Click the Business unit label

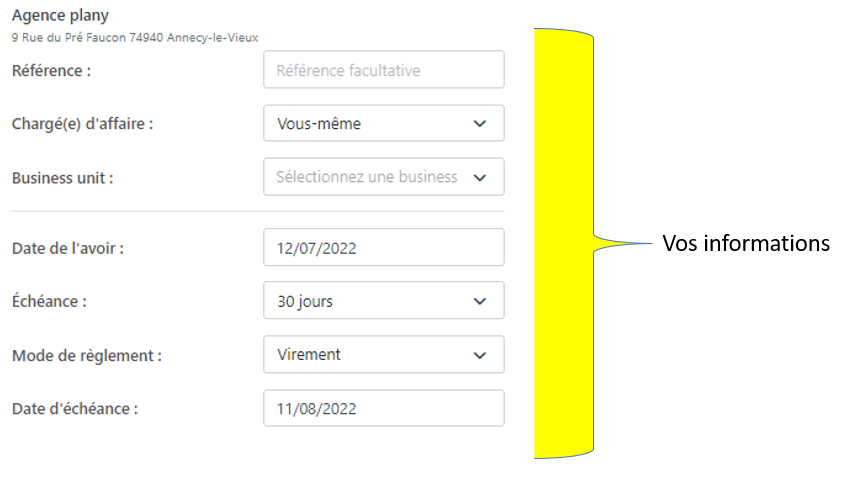pyautogui.click(x=62, y=178)
